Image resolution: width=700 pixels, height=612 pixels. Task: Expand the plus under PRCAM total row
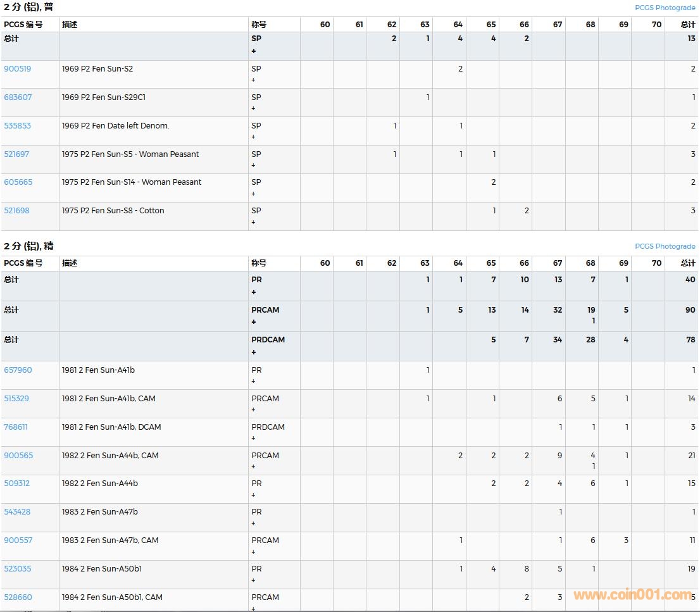[x=254, y=322]
